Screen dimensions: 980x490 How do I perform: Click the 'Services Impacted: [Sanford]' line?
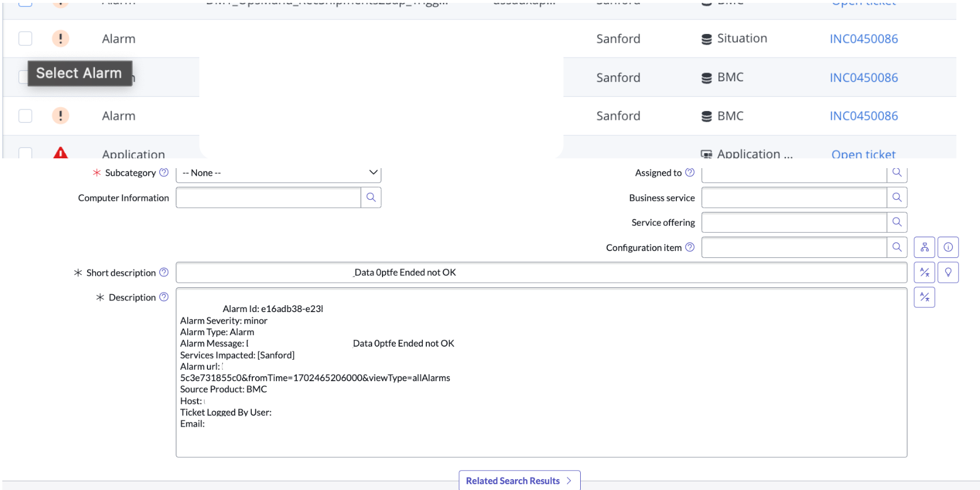[x=237, y=355]
